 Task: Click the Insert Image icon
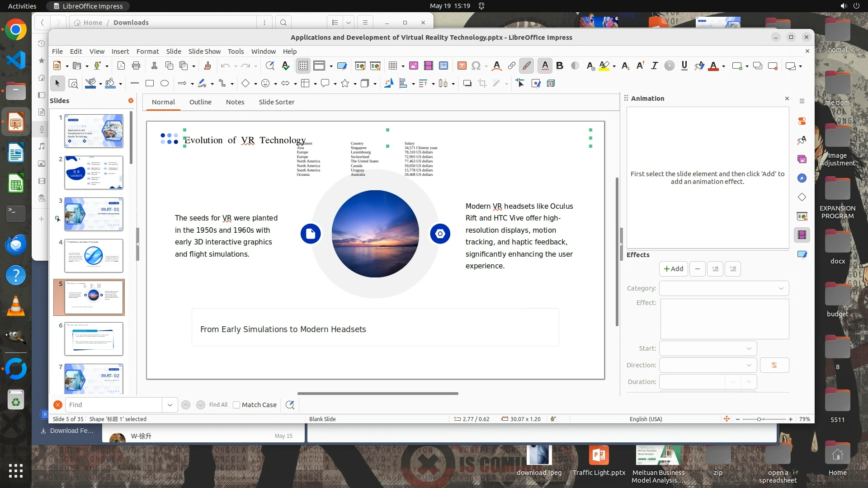[413, 66]
